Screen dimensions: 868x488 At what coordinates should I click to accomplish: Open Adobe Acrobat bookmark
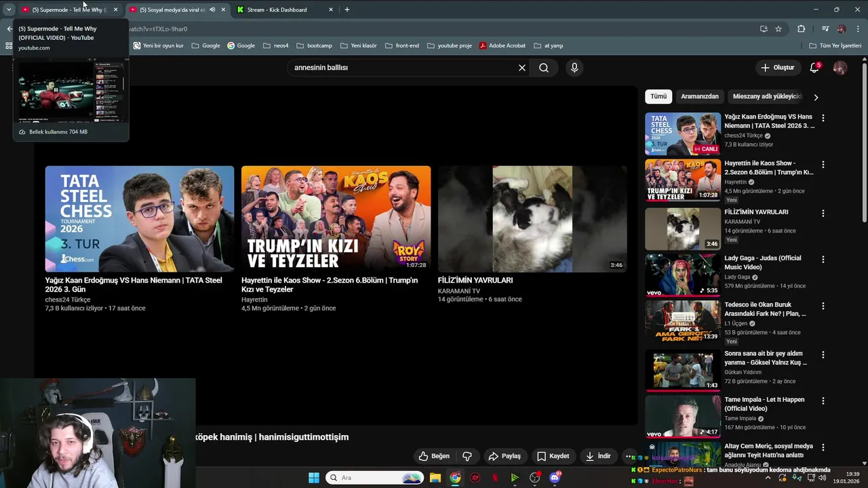(502, 45)
